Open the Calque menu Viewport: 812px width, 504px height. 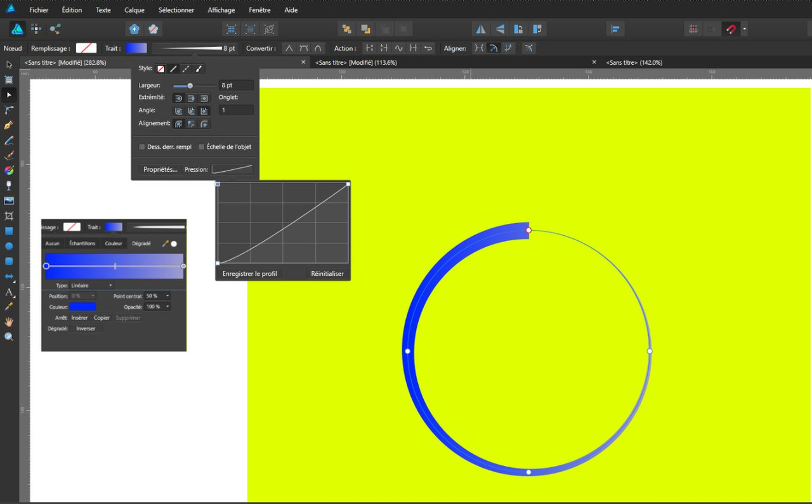(134, 10)
